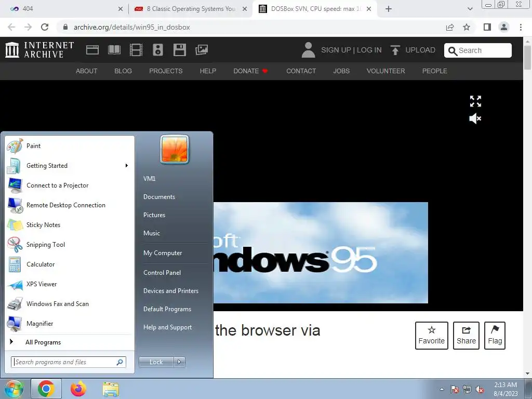Open My Computer
The width and height of the screenshot is (532, 399).
(163, 253)
